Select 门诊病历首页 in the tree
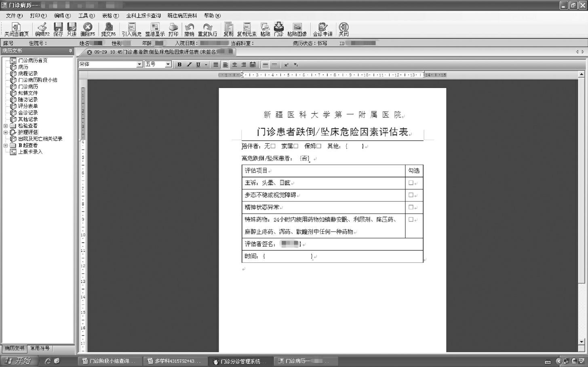The image size is (588, 367). pos(33,61)
